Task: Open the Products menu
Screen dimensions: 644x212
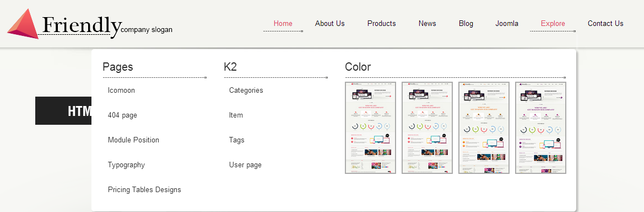Action: [x=382, y=24]
